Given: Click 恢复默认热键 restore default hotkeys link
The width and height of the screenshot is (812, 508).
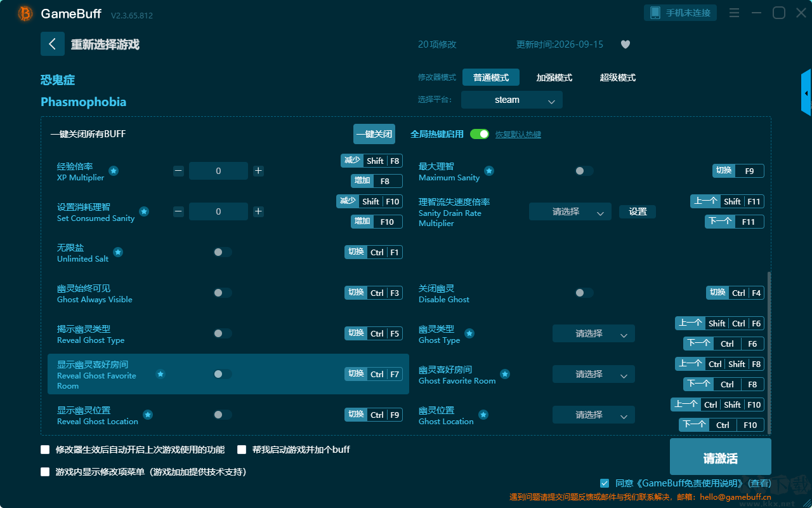Looking at the screenshot, I should (x=518, y=135).
